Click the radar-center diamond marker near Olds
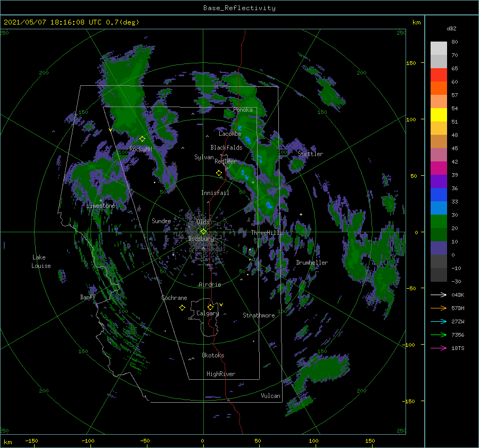479x448 pixels. pyautogui.click(x=203, y=232)
